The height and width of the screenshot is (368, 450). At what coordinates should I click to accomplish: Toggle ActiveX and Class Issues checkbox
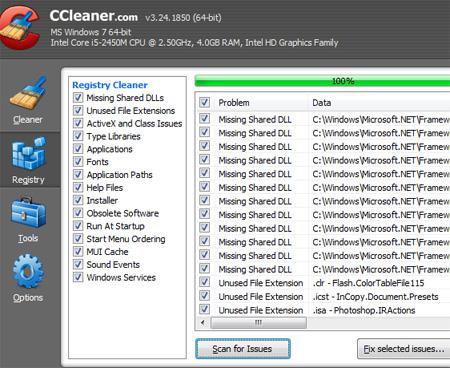78,123
